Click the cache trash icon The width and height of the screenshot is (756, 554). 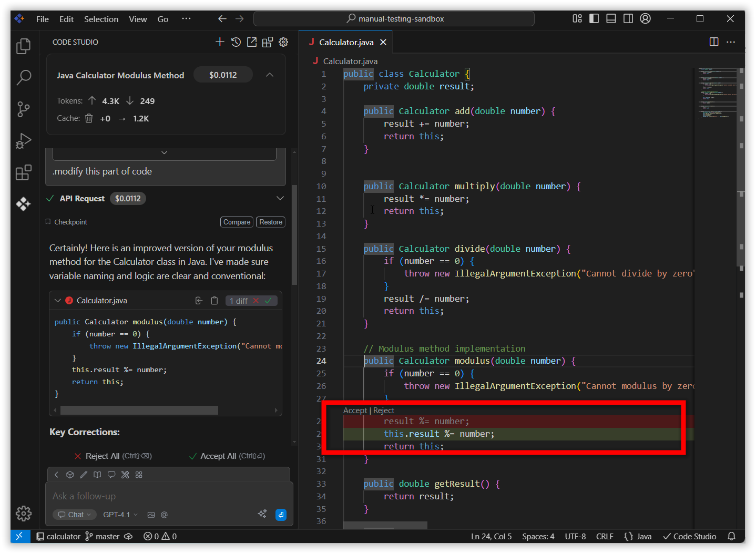tap(89, 118)
